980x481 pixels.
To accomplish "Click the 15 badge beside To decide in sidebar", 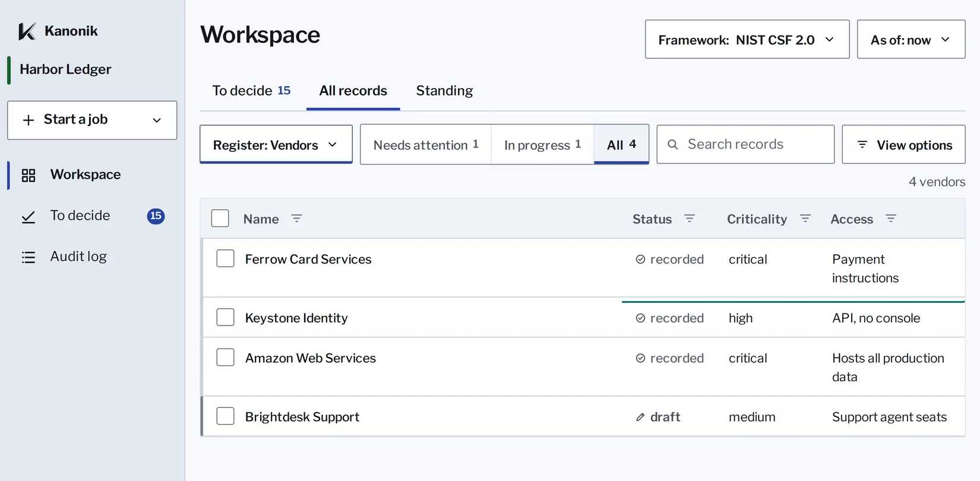I will (x=156, y=216).
